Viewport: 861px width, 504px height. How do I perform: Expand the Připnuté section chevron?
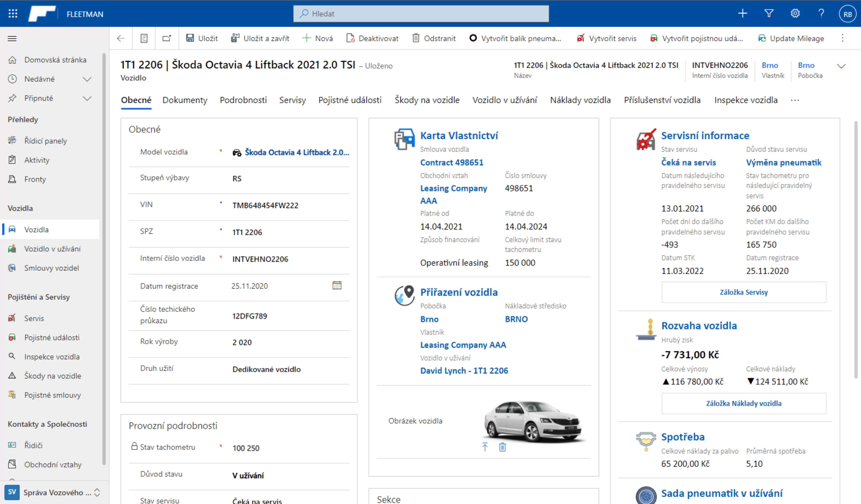(x=87, y=98)
